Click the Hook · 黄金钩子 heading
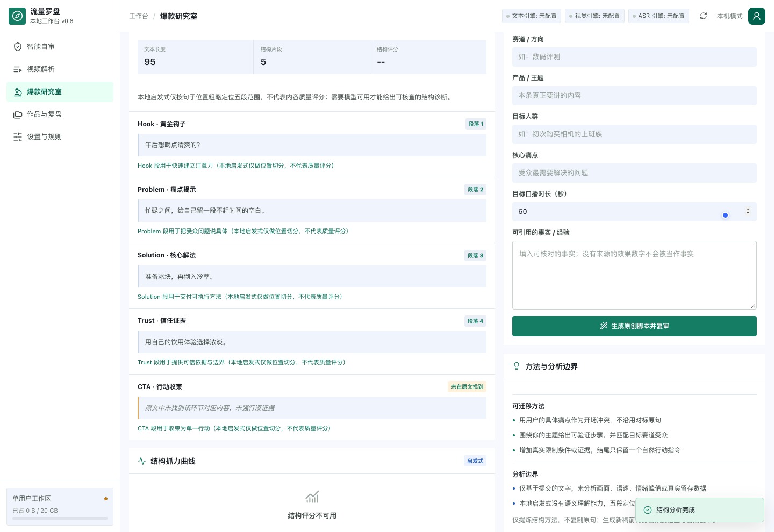This screenshot has height=532, width=774. coord(162,124)
